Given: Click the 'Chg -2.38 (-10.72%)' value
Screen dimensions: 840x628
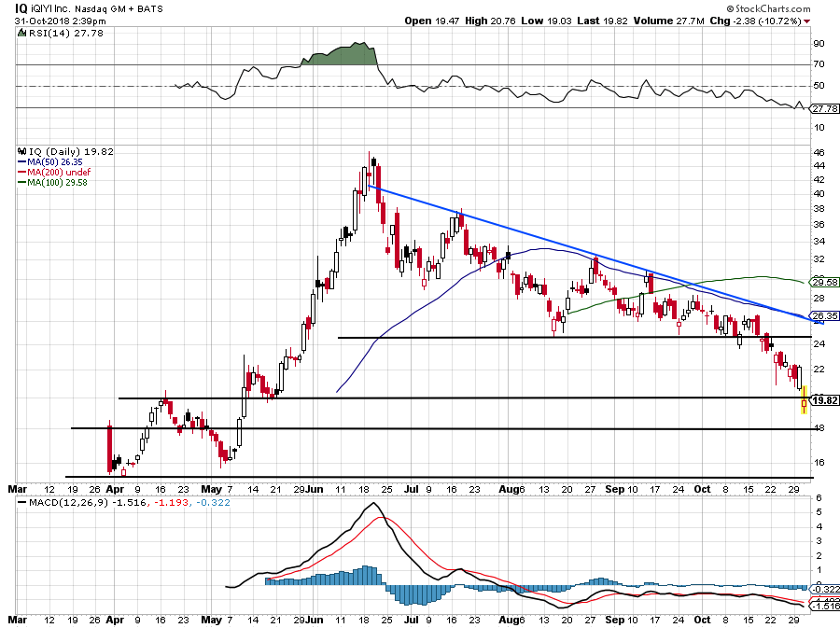Looking at the screenshot, I should tap(755, 21).
